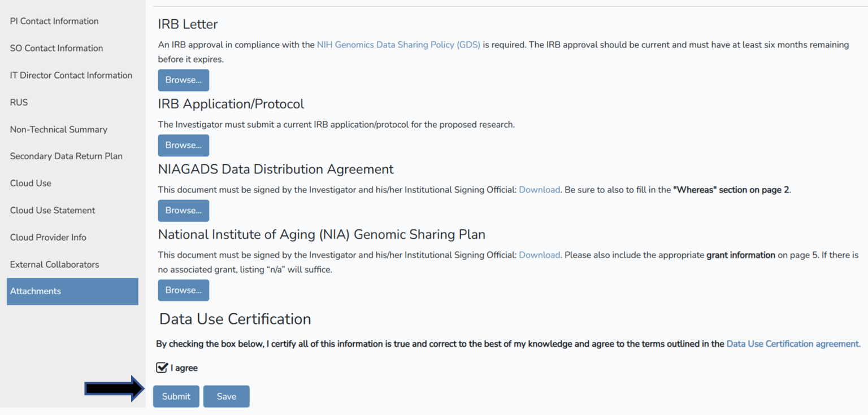868x415 pixels.
Task: Browse for NIA Genomic Sharing Plan file
Action: pos(183,290)
